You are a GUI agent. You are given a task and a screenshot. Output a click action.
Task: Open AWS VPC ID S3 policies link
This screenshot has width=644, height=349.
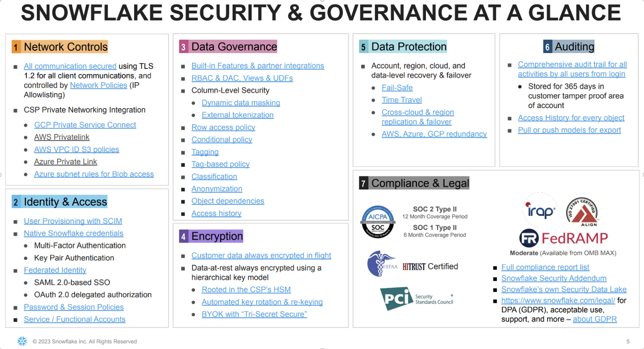[77, 150]
